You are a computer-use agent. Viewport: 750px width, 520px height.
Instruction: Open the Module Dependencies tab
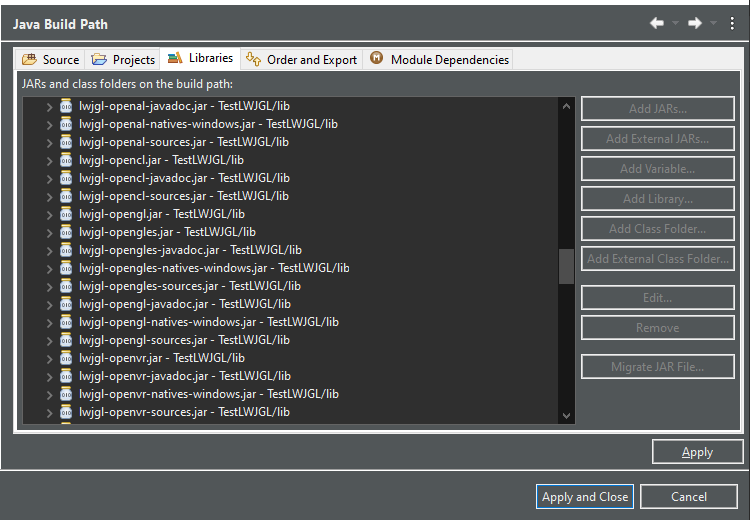click(438, 59)
